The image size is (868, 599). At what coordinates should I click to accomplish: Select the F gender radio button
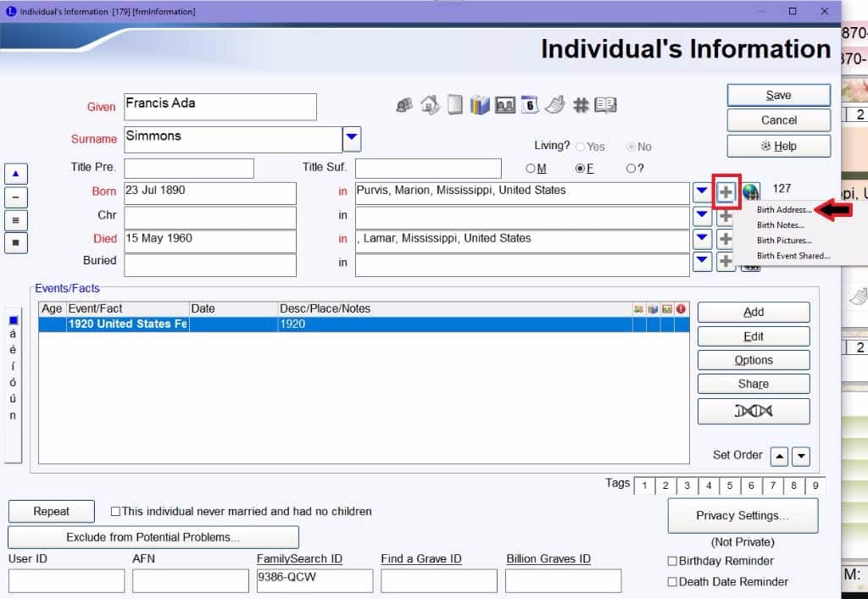point(580,169)
